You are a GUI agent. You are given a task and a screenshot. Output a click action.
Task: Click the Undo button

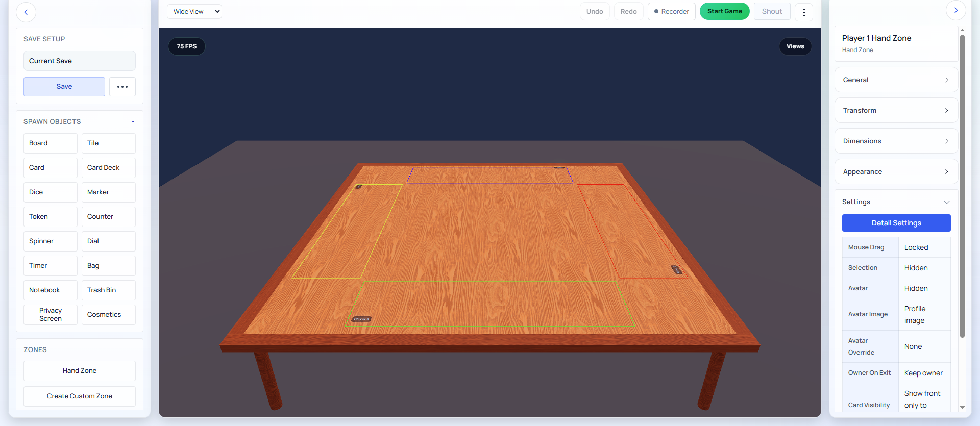tap(595, 12)
